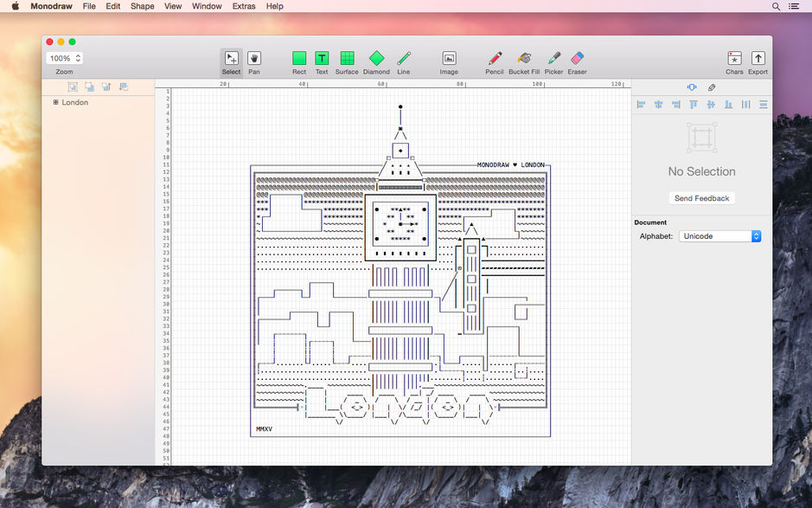Switch to the pencil appearance inspector tab
The width and height of the screenshot is (812, 508).
[x=712, y=87]
